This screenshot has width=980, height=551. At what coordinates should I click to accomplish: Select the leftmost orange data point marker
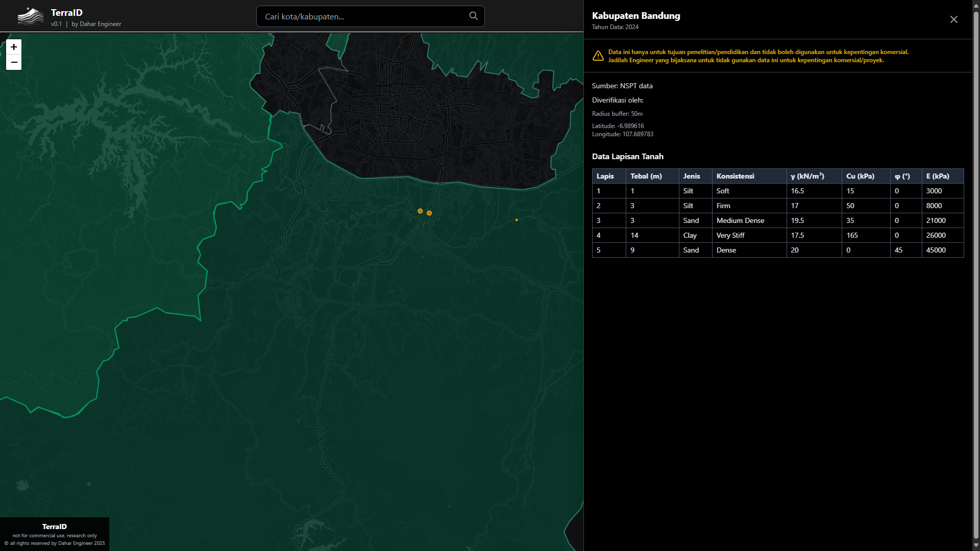(420, 211)
